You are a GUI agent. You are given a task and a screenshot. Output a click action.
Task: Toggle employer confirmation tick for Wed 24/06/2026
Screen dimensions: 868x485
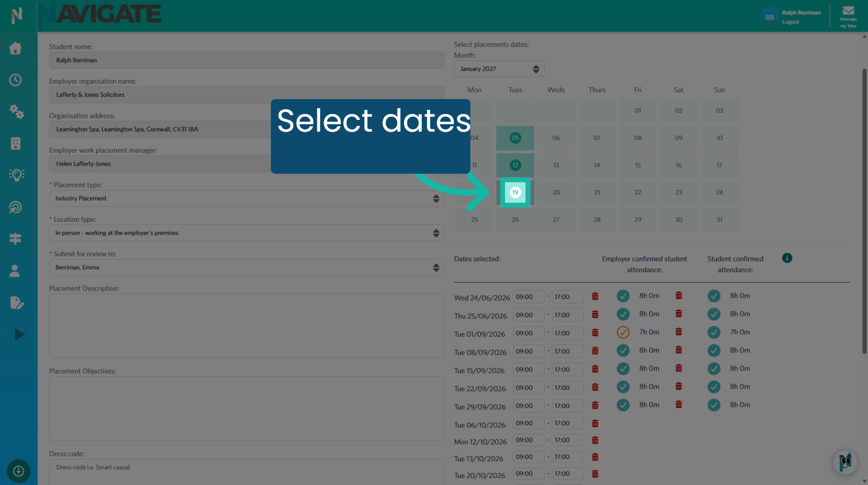click(623, 296)
